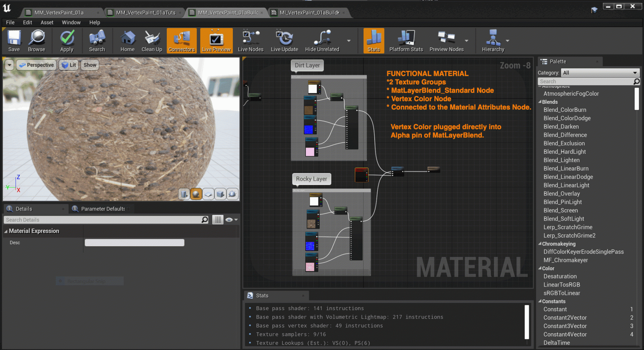Screen dimensions: 644x350
Task: Open the Asset menu
Action: tap(47, 22)
